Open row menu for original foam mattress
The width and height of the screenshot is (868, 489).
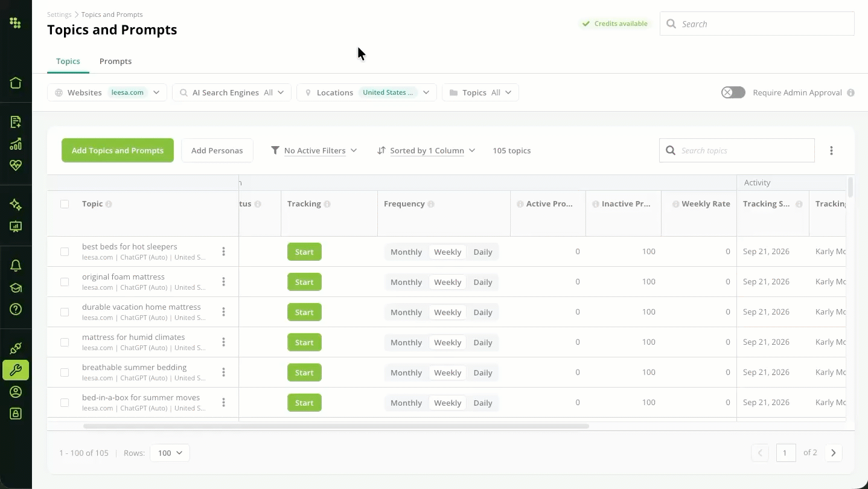tap(223, 282)
